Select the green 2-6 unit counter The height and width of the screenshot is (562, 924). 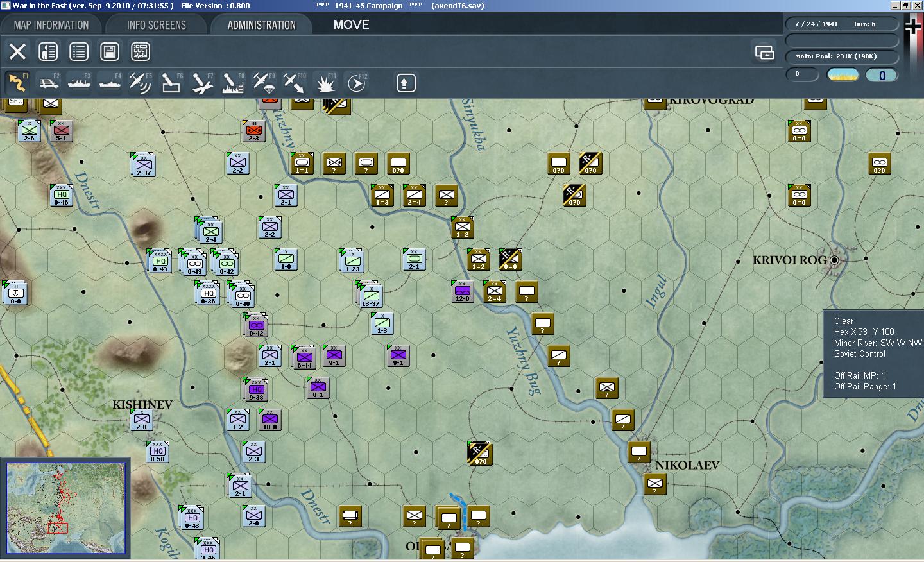click(29, 130)
